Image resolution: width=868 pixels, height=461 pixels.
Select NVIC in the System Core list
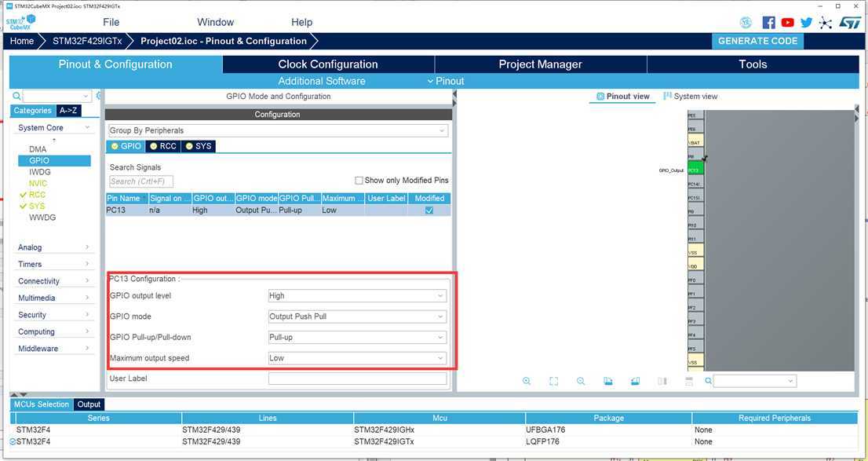pos(38,184)
